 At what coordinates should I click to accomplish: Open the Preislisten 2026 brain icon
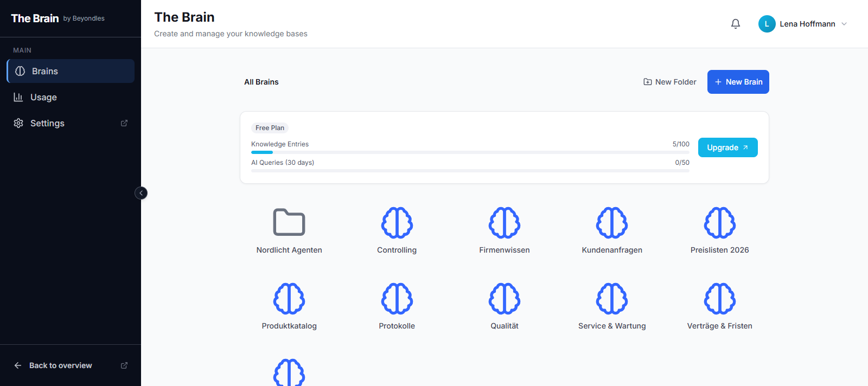pyautogui.click(x=720, y=222)
